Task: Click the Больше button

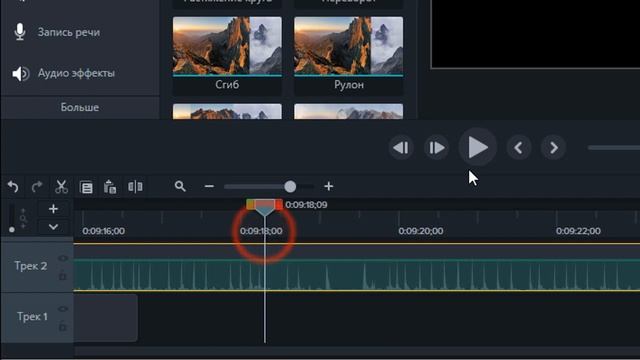Action: (x=80, y=107)
